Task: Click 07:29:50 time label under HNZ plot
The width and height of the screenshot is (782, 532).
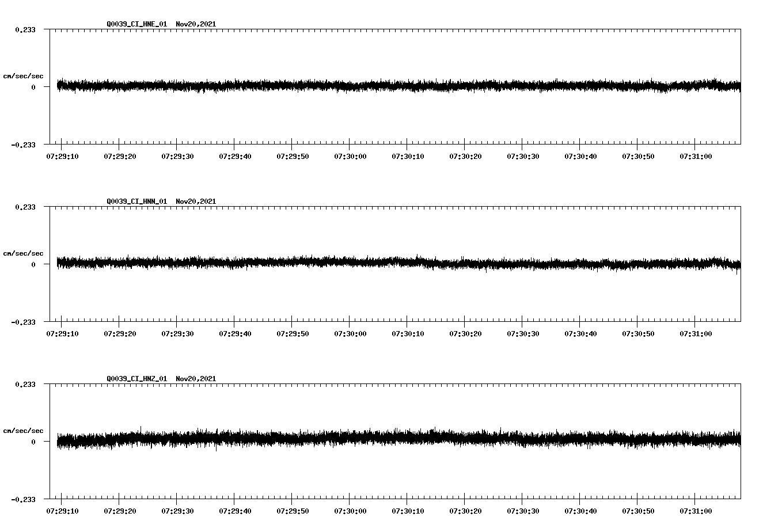Action: [293, 511]
